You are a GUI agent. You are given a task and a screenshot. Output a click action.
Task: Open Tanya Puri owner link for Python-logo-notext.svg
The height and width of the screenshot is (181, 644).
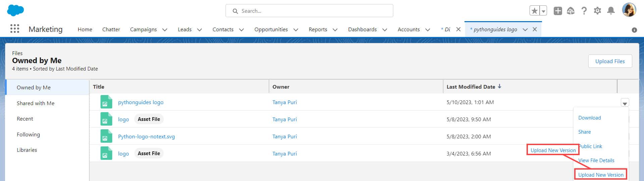point(285,136)
